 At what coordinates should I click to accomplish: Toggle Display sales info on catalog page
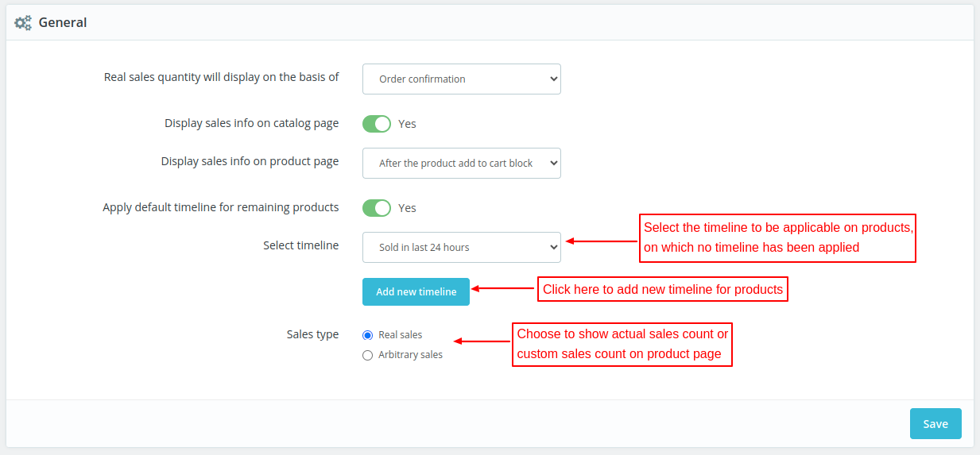click(x=377, y=124)
